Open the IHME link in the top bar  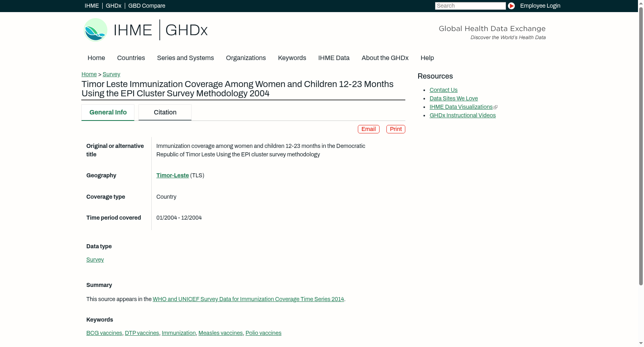92,6
